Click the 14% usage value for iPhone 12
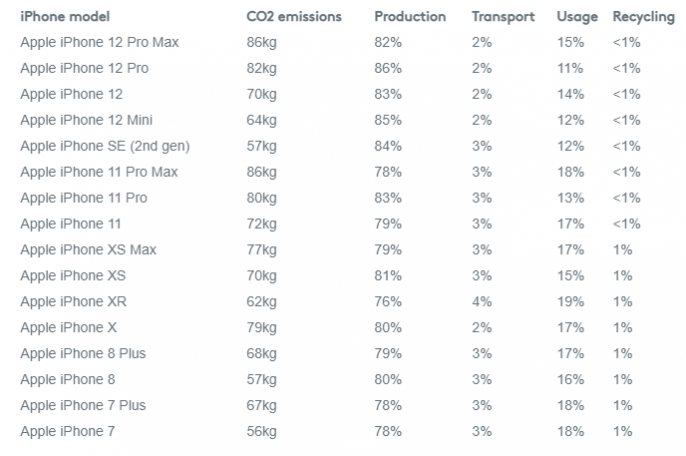 tap(570, 95)
